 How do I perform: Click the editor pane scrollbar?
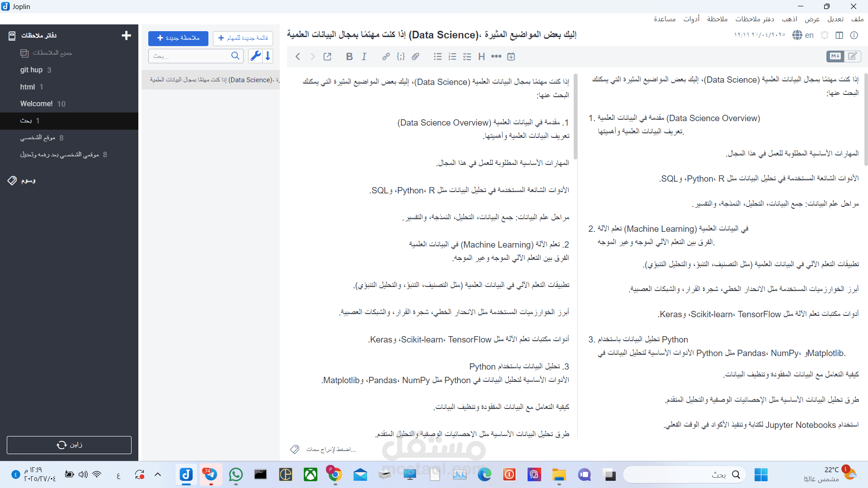(576, 117)
